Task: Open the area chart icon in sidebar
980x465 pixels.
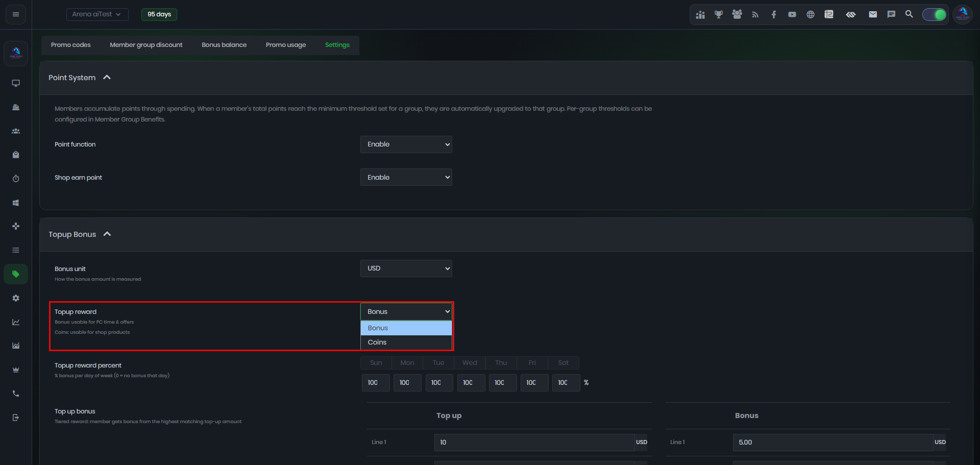Action: tap(16, 346)
